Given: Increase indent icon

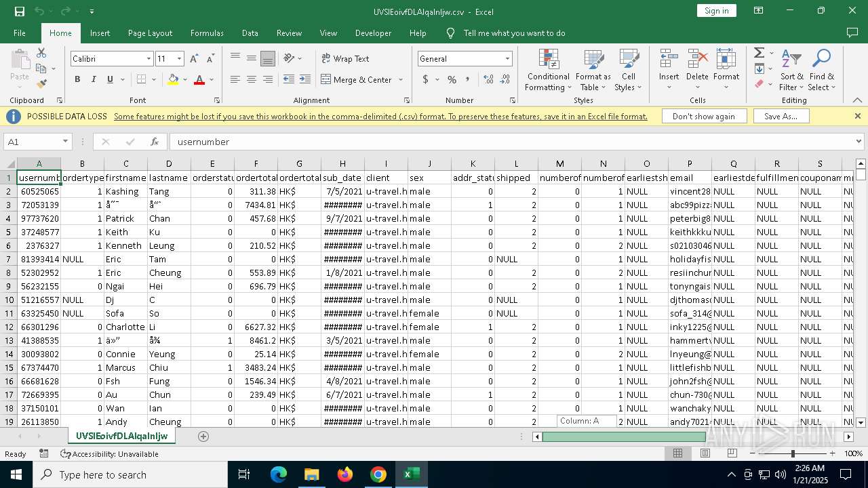Looking at the screenshot, I should click(305, 79).
